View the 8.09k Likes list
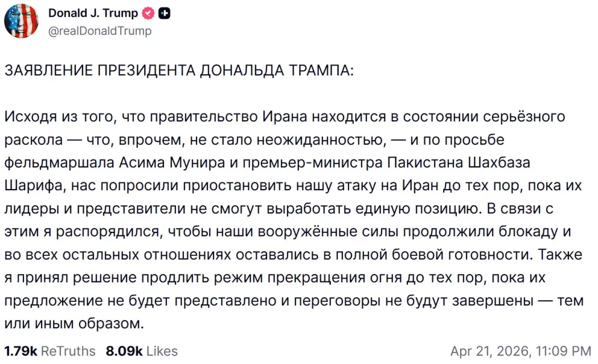 tap(141, 351)
